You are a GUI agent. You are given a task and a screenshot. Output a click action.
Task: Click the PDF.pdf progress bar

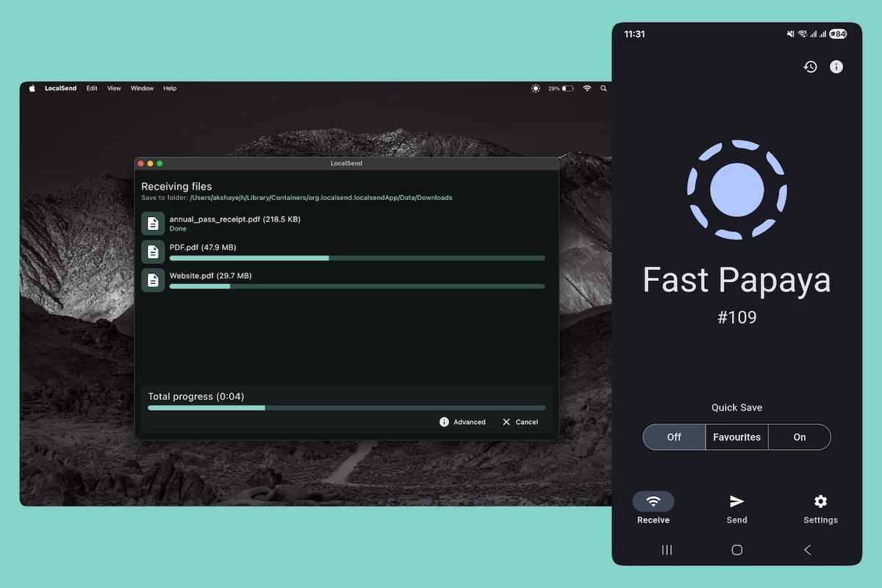tap(357, 258)
